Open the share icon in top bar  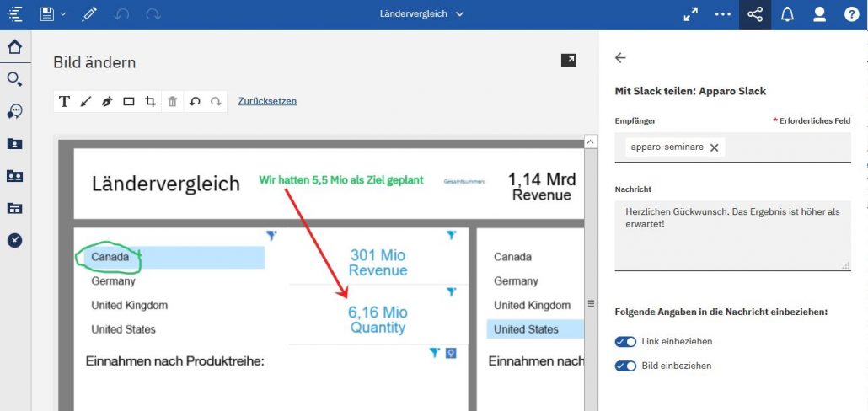coord(754,14)
